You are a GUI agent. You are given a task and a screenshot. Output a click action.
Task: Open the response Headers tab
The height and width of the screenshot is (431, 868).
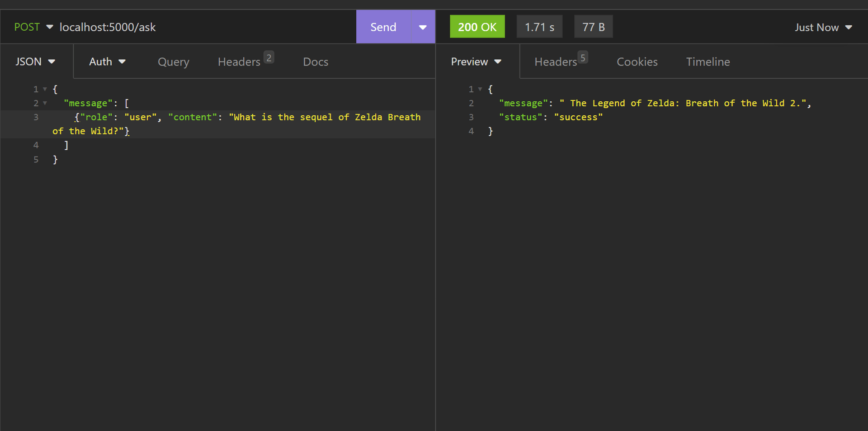click(x=556, y=62)
